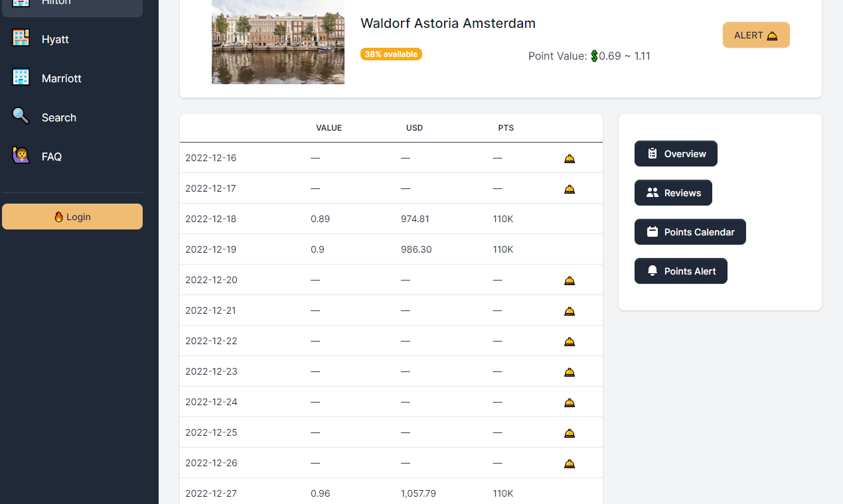
Task: Click the bell icon for 2022-12-16
Action: pos(569,158)
